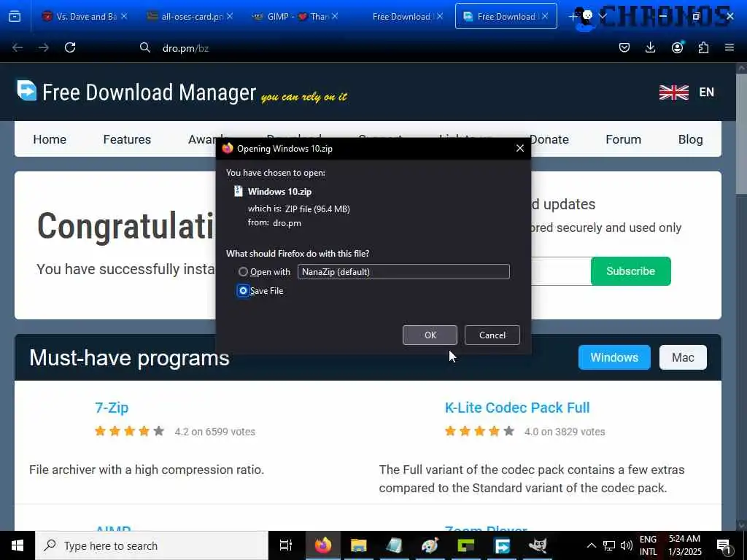Open the GIMP taskbar icon

[538, 545]
